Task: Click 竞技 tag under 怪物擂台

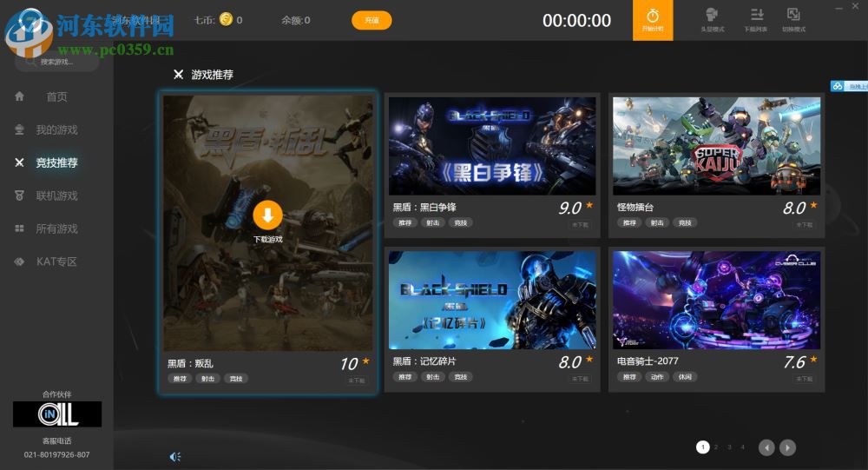Action: [x=685, y=222]
